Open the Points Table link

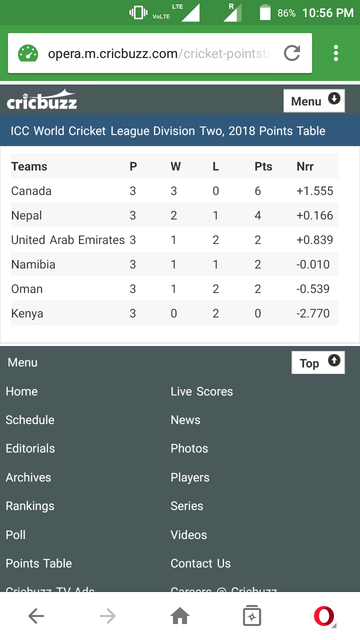pyautogui.click(x=39, y=563)
